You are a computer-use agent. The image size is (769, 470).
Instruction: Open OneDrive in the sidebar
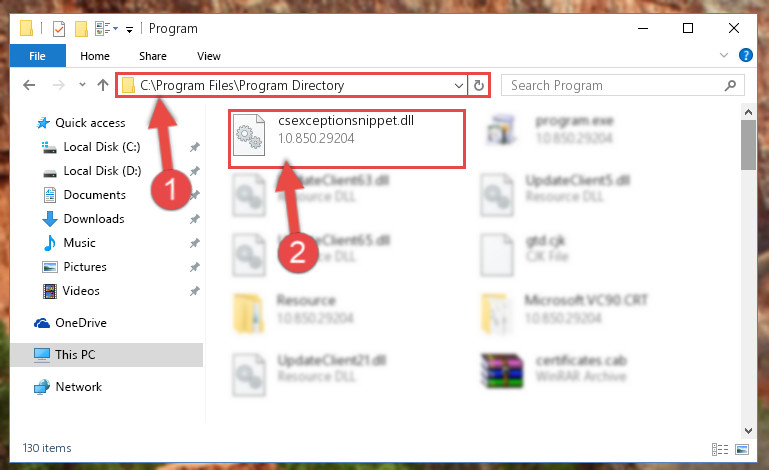click(81, 323)
